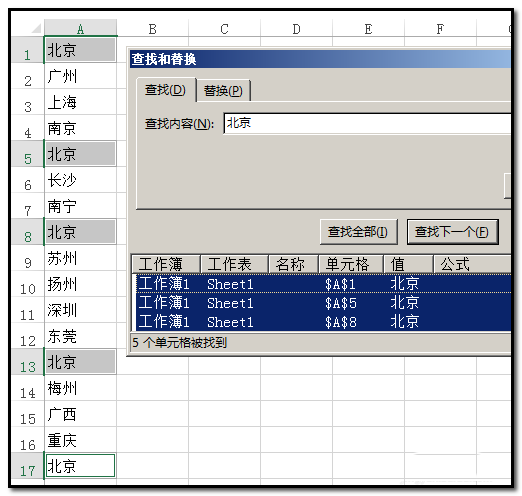Select row 2 header
This screenshot has height=496, width=522.
coord(28,76)
